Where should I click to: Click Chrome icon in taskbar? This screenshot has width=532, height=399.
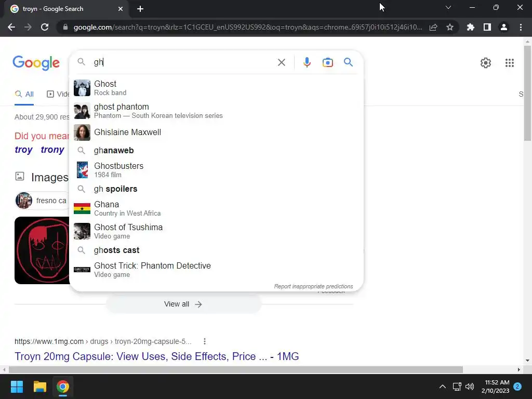click(x=63, y=387)
